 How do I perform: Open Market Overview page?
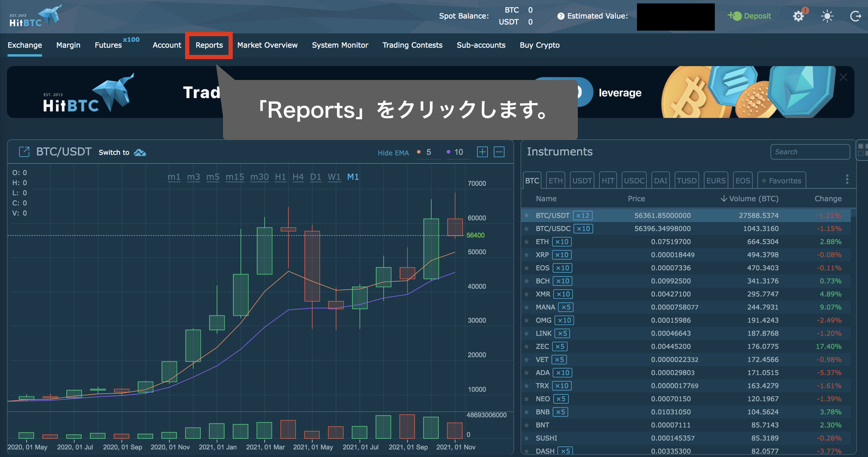(267, 45)
